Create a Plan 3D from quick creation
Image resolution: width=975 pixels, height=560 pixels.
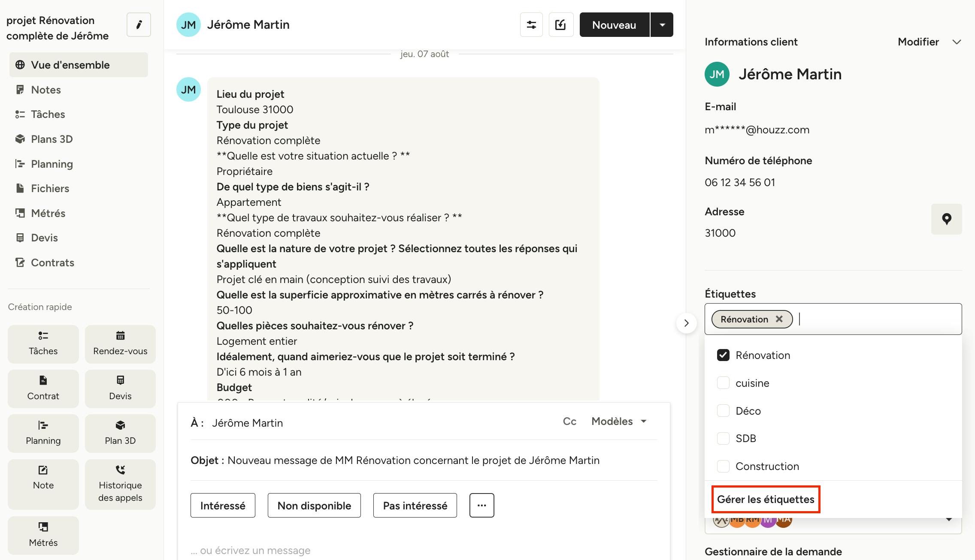click(x=120, y=433)
